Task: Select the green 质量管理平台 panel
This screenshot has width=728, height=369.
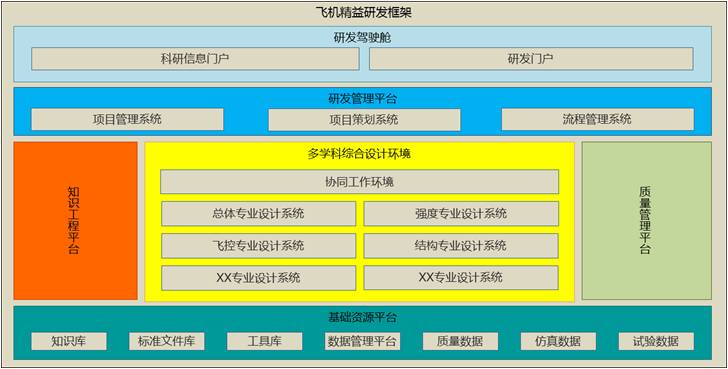Action: [646, 221]
